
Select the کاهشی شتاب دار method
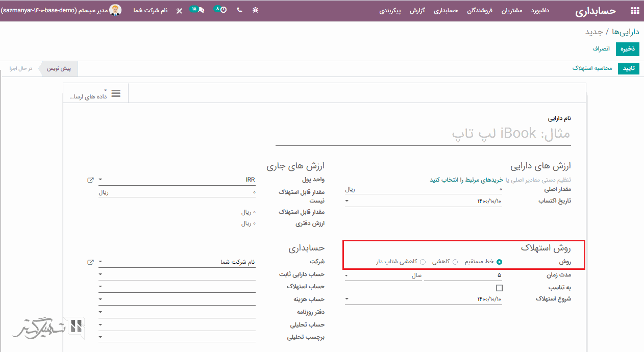(x=423, y=262)
